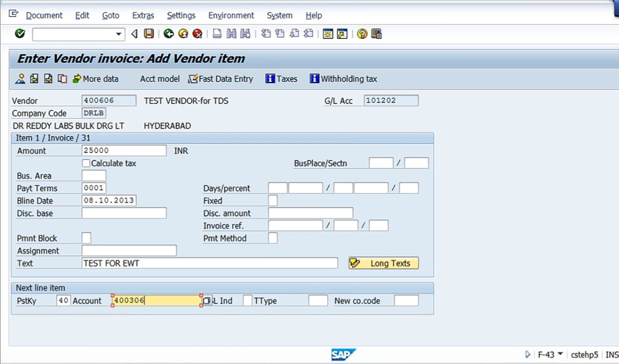Open the Goto menu

tap(110, 15)
